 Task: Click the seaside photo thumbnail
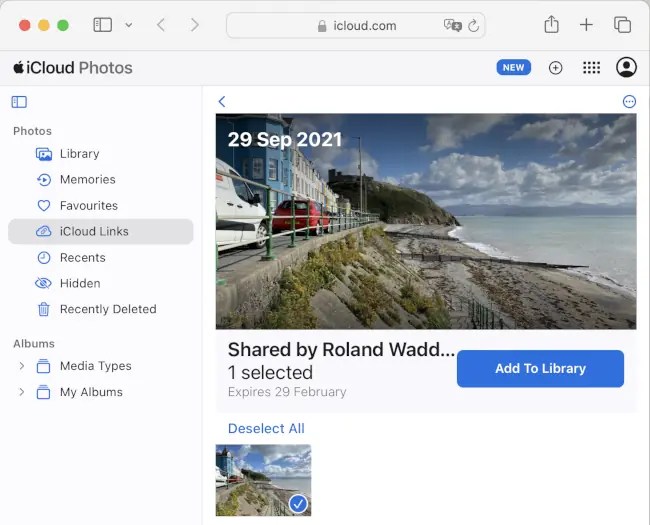(263, 480)
